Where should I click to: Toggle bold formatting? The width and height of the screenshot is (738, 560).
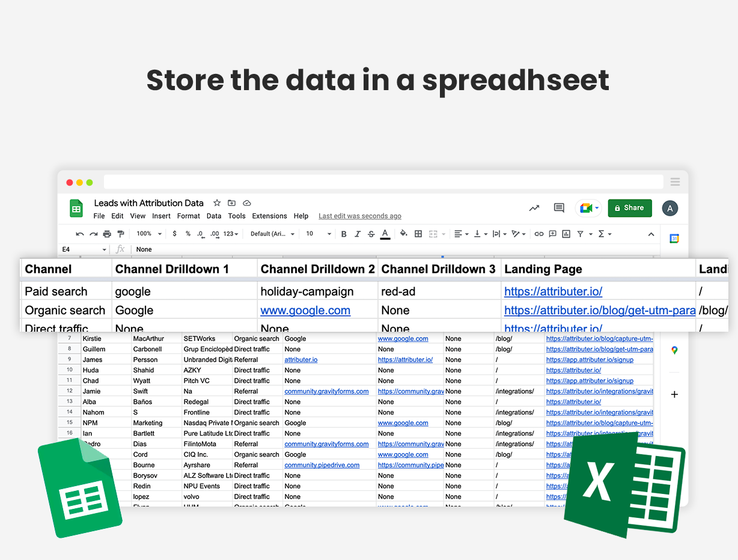tap(344, 234)
